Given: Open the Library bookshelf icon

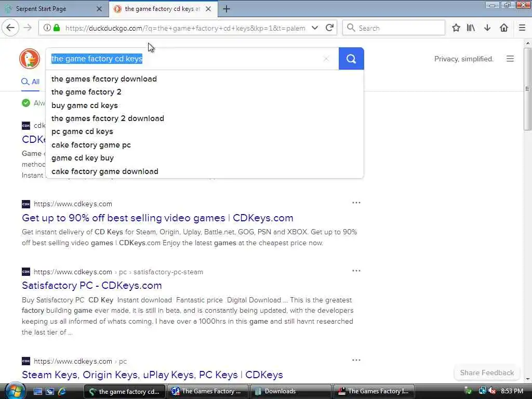Looking at the screenshot, I should (471, 28).
